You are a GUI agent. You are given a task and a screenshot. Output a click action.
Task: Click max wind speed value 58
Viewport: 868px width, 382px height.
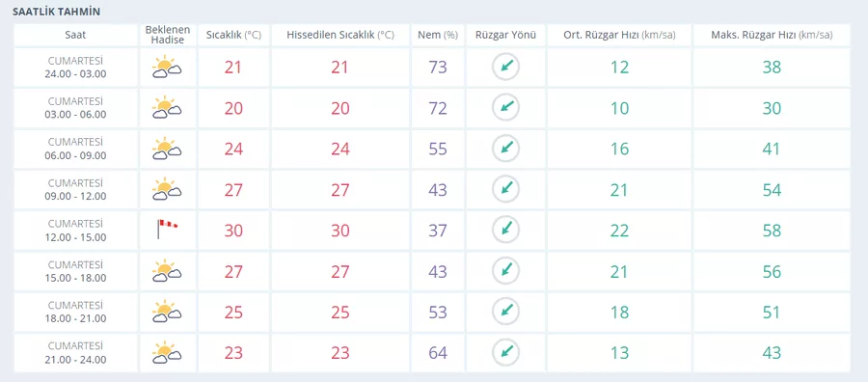click(772, 231)
